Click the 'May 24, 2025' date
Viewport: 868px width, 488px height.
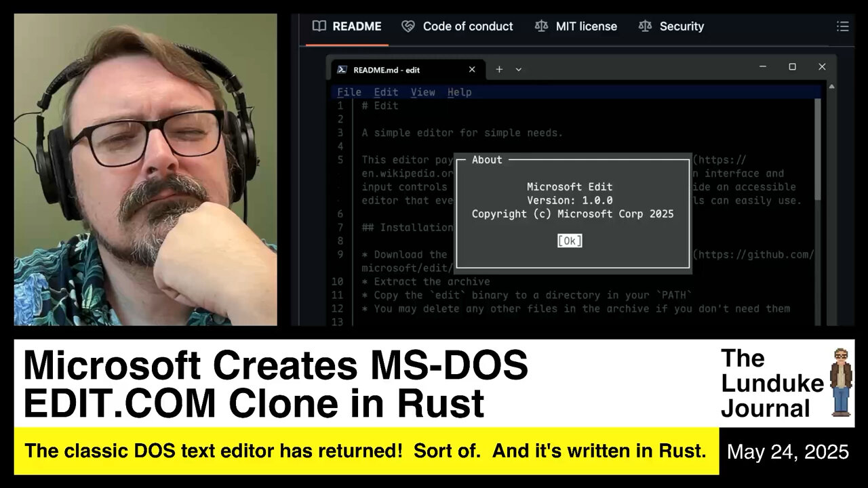click(x=787, y=451)
